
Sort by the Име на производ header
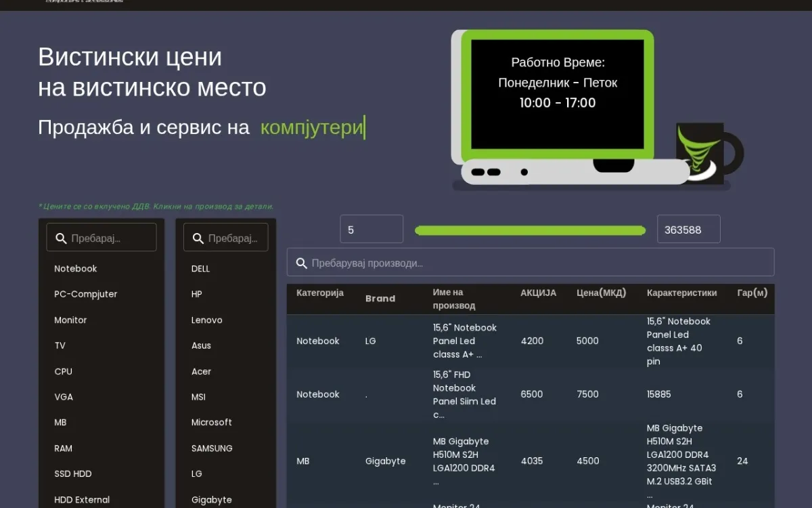pyautogui.click(x=454, y=299)
